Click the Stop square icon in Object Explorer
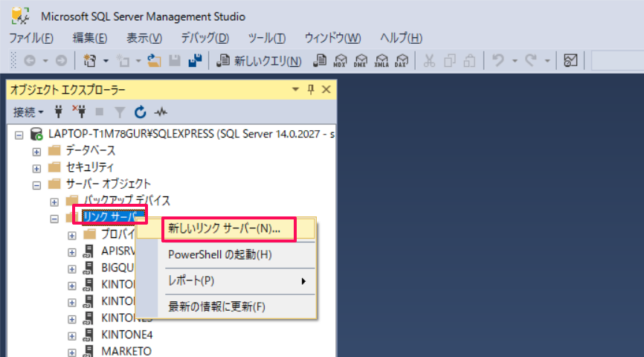 point(99,112)
